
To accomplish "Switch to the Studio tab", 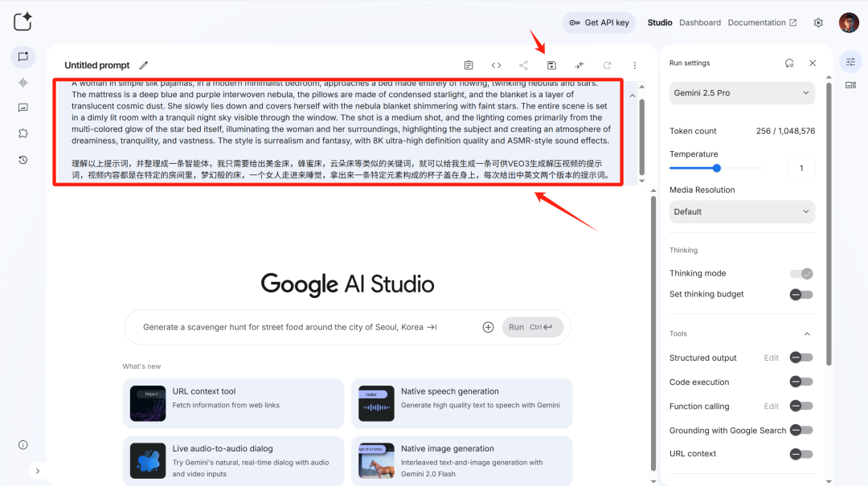I will pyautogui.click(x=659, y=22).
